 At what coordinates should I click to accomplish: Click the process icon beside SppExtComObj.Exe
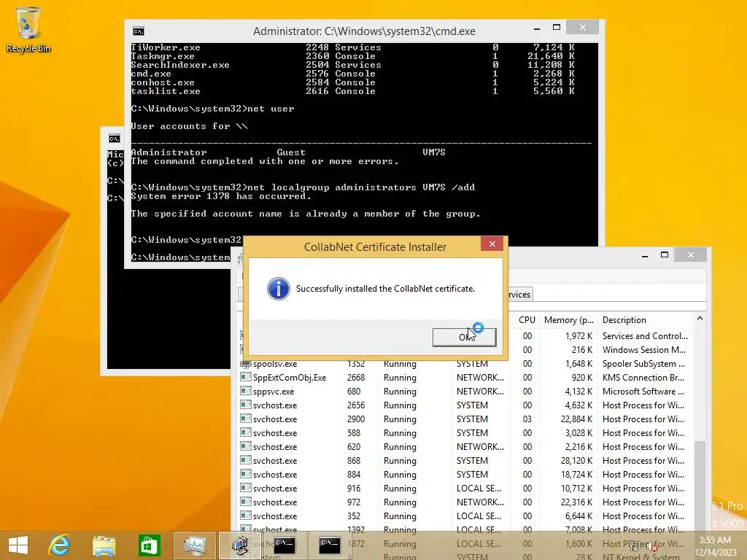coord(246,378)
